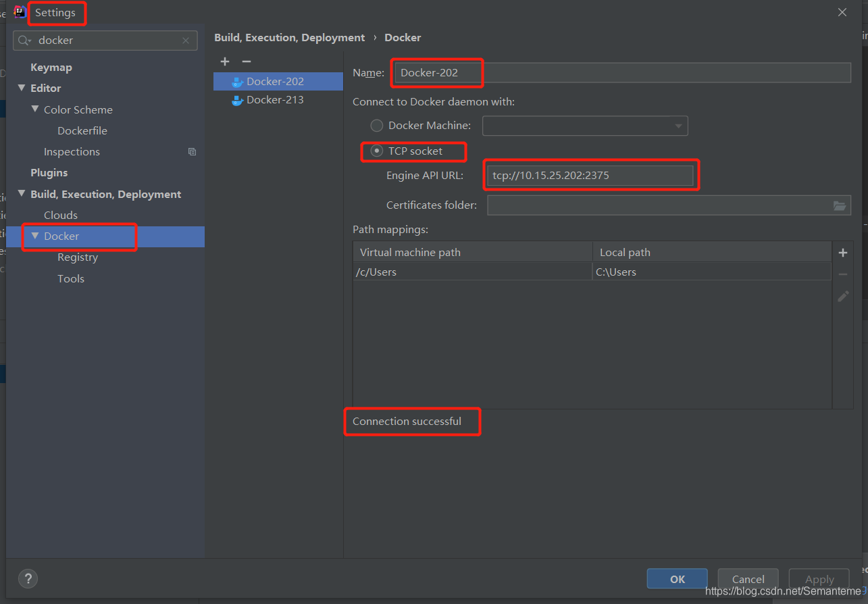Collapse the Editor tree node
Image resolution: width=868 pixels, height=604 pixels.
[22, 88]
